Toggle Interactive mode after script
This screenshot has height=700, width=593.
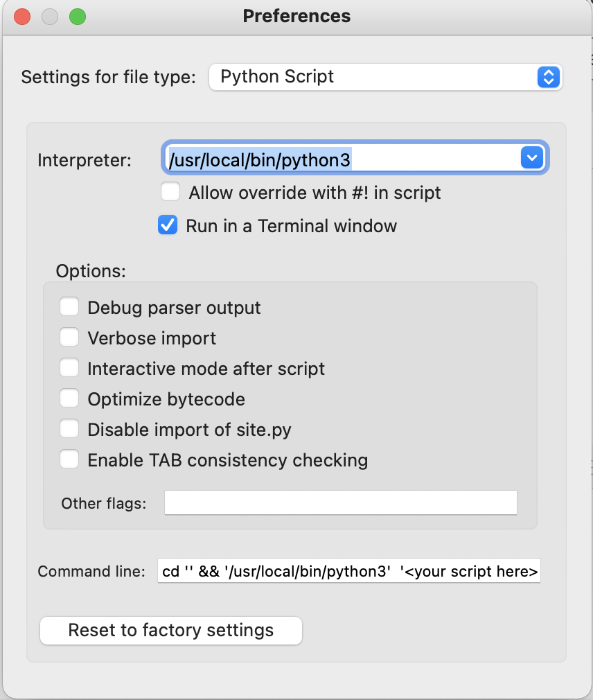pos(69,368)
